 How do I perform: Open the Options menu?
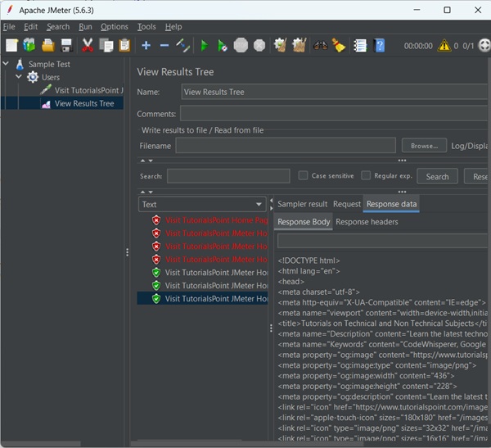[115, 27]
